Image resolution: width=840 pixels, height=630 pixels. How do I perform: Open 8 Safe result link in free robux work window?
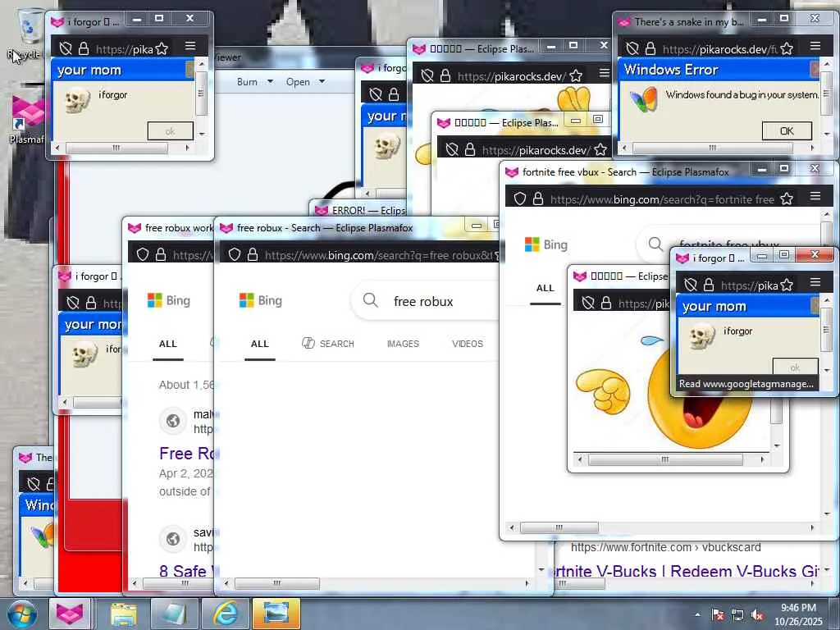[185, 571]
